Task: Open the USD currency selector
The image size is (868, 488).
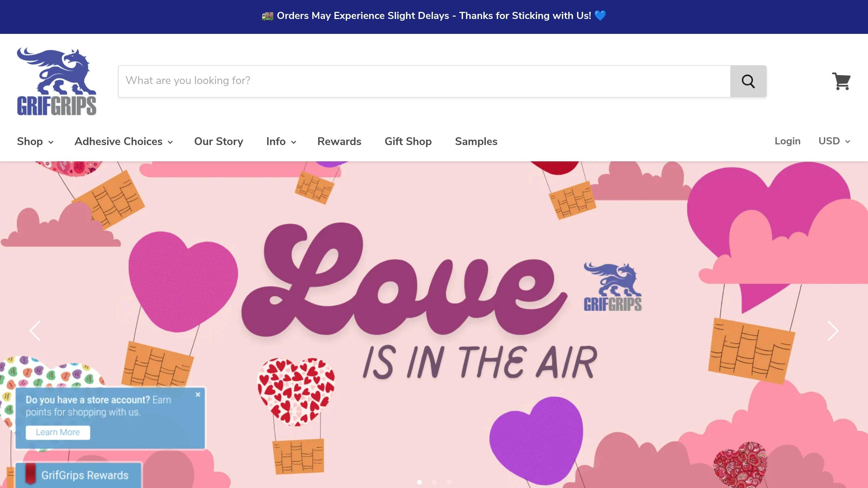Action: [x=834, y=141]
